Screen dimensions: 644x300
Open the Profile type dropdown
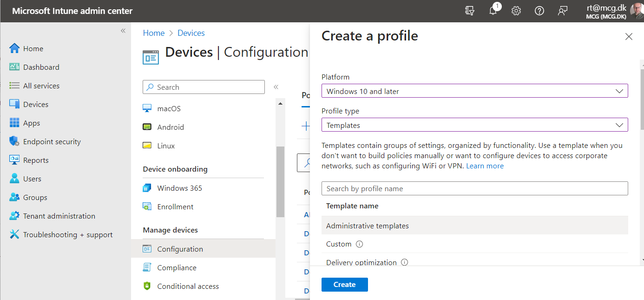(x=474, y=125)
